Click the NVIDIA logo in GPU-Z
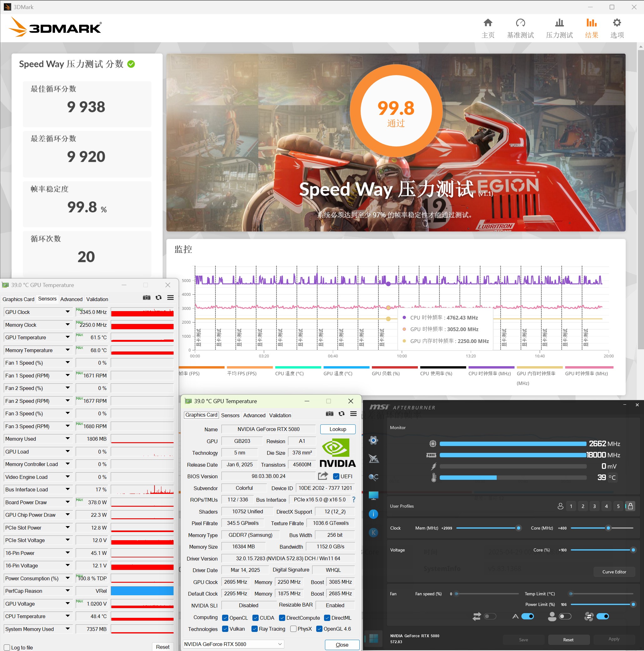Screen dimensions: 644x651 (337, 453)
